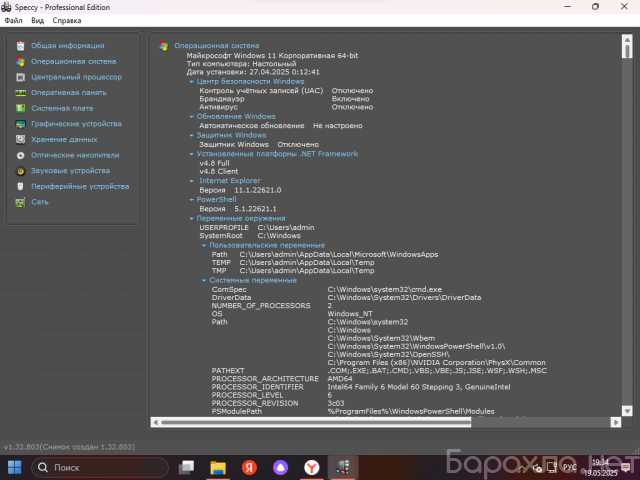
Task: Open Хранение данных section link
Action: (x=64, y=140)
